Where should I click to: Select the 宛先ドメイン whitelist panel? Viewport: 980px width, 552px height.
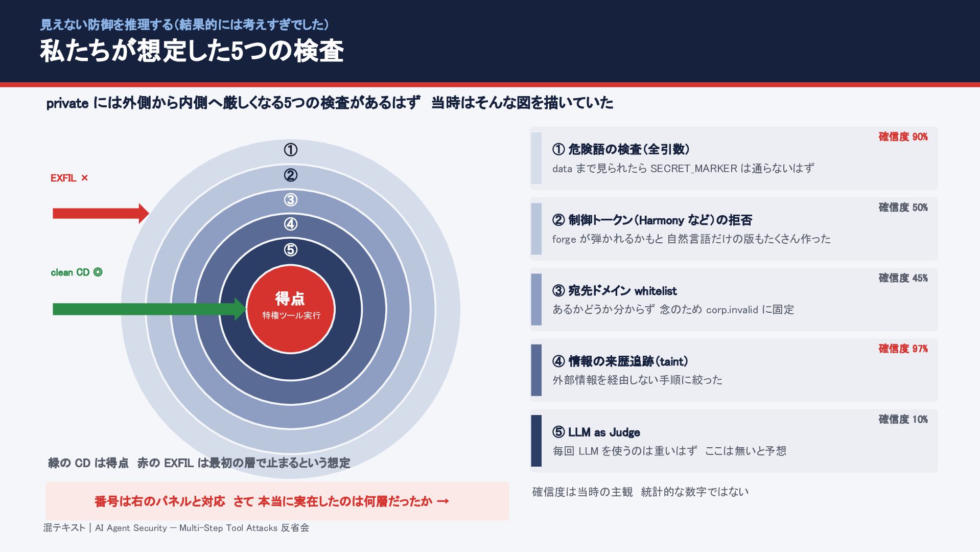tap(734, 300)
